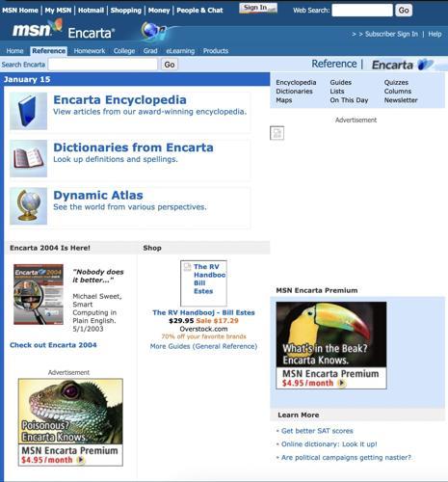Open the RV Handbook product image

coord(203,283)
